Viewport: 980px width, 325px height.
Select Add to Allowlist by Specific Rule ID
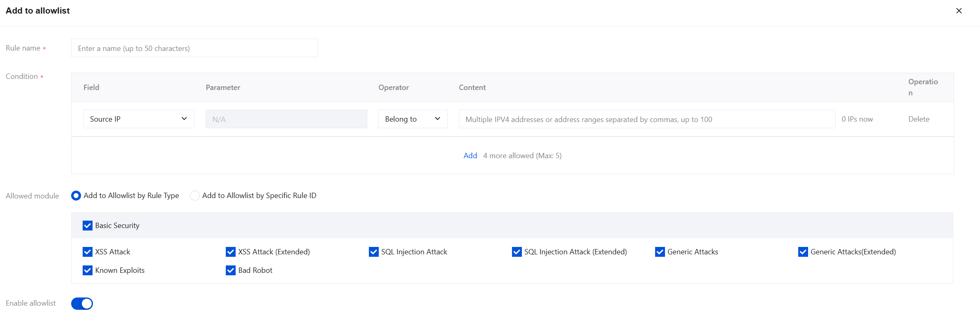point(195,196)
